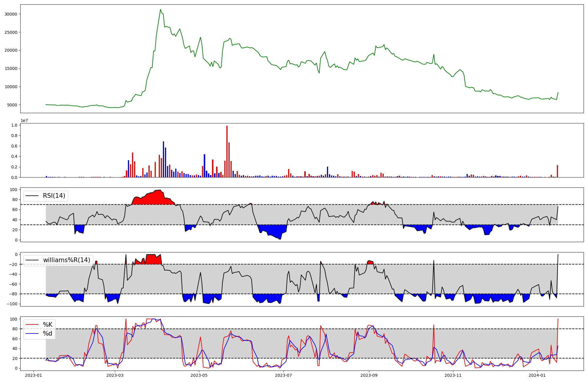588x382 pixels.
Task: Click the williams%R(14) legend label
Action: point(67,260)
